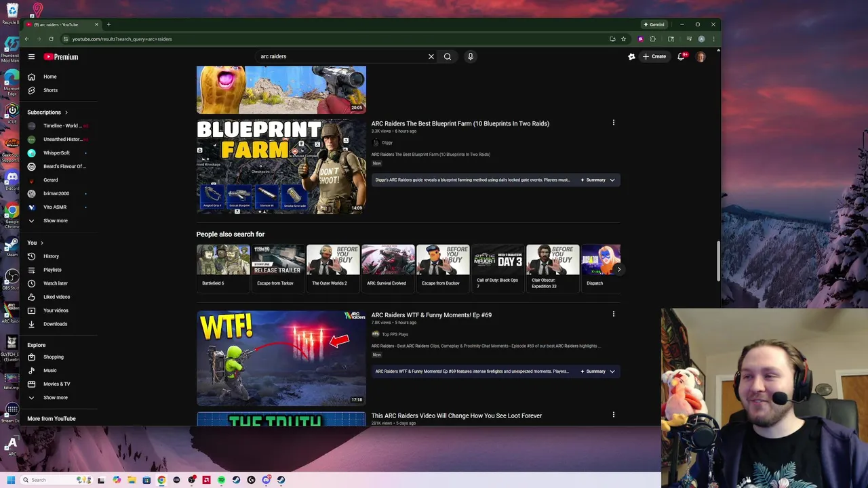Open Playlists in the sidebar
The height and width of the screenshot is (488, 868).
[x=52, y=270]
